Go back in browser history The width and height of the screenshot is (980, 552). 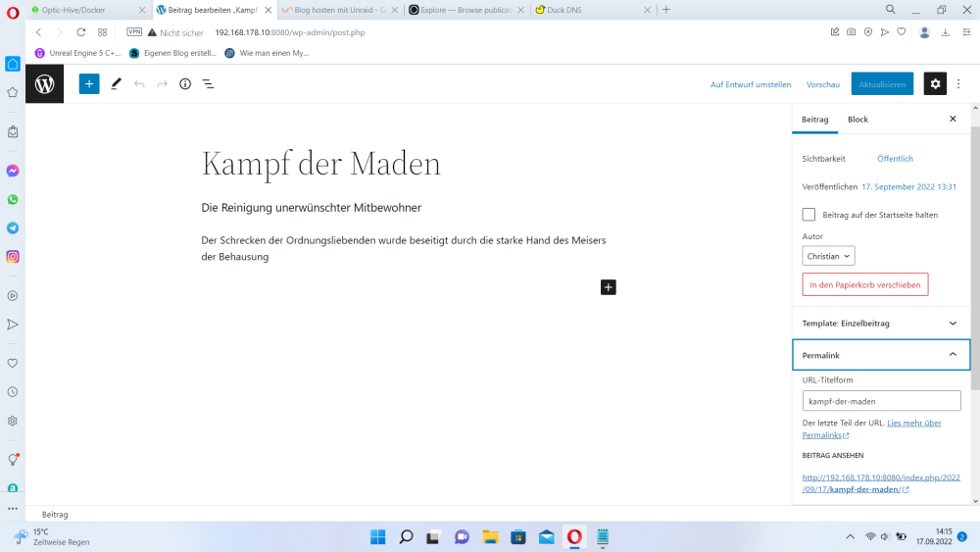click(x=39, y=32)
